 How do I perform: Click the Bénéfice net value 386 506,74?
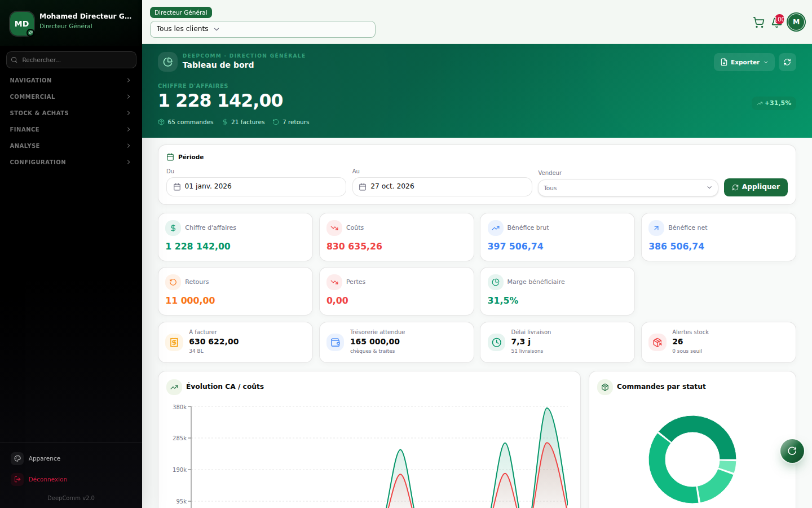(x=676, y=246)
